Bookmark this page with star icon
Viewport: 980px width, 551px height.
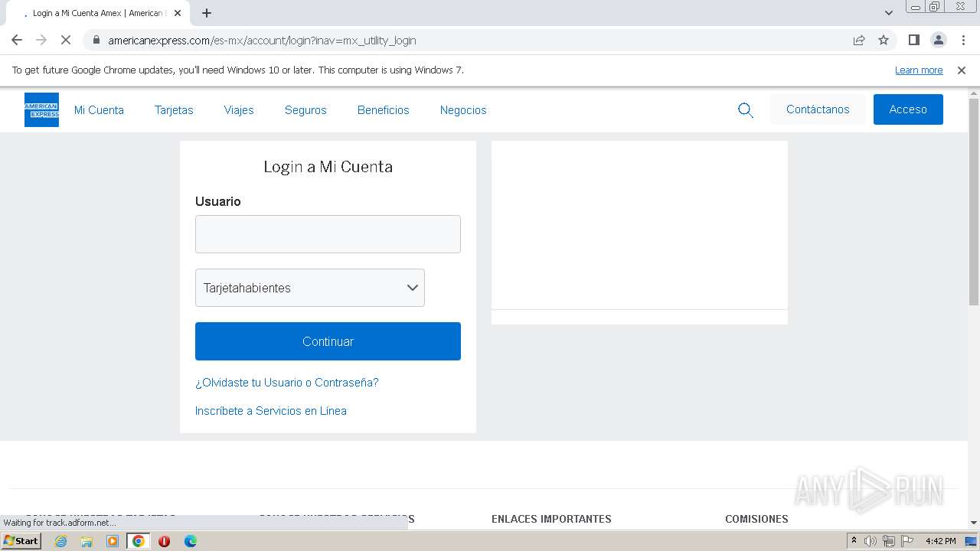point(884,40)
